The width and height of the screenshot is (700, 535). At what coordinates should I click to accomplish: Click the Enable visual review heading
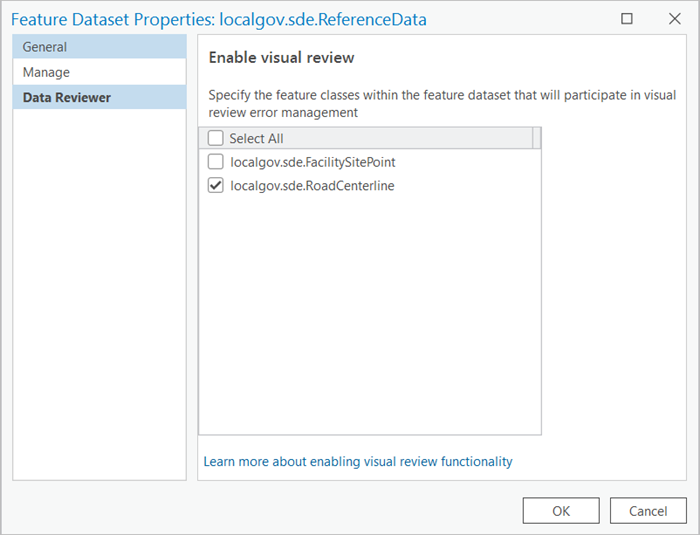pyautogui.click(x=281, y=58)
